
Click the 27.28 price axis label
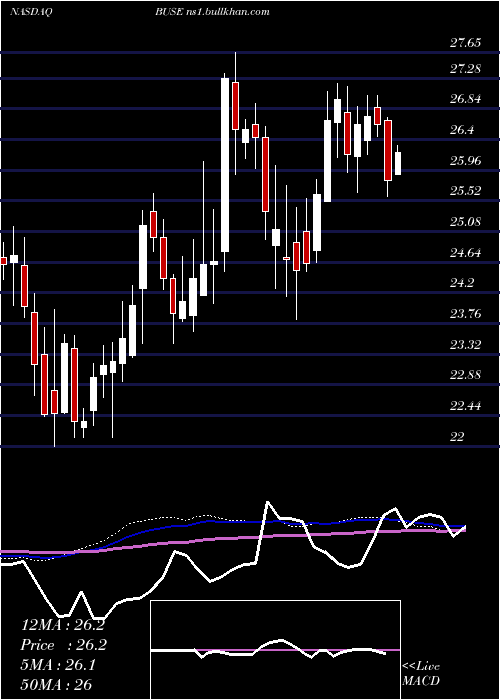466,69
